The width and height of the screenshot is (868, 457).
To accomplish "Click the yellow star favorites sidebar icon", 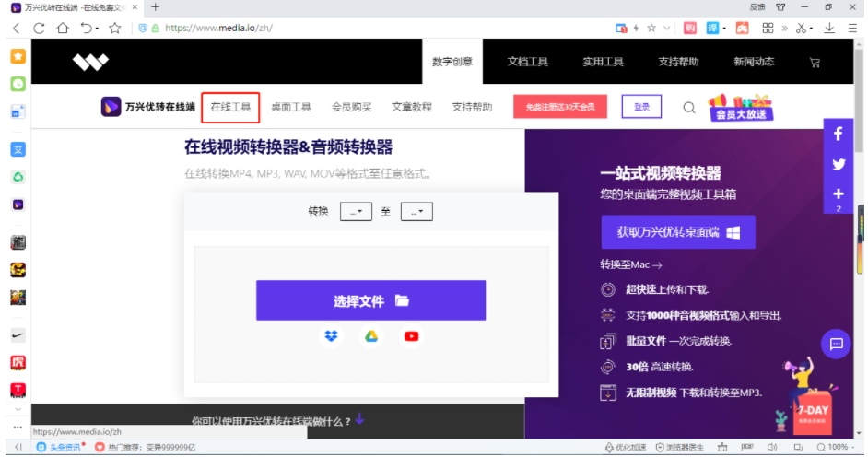I will click(x=18, y=56).
